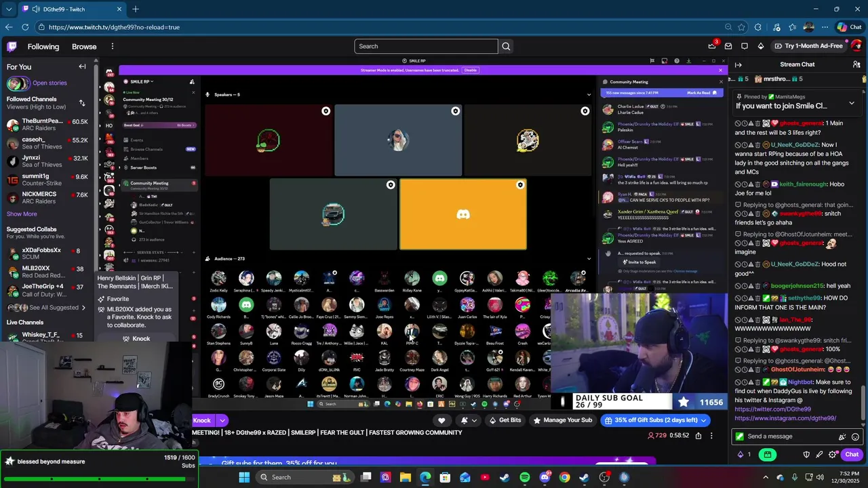Viewport: 868px width, 488px height.
Task: Click Show More under followed channels
Action: pyautogui.click(x=22, y=213)
